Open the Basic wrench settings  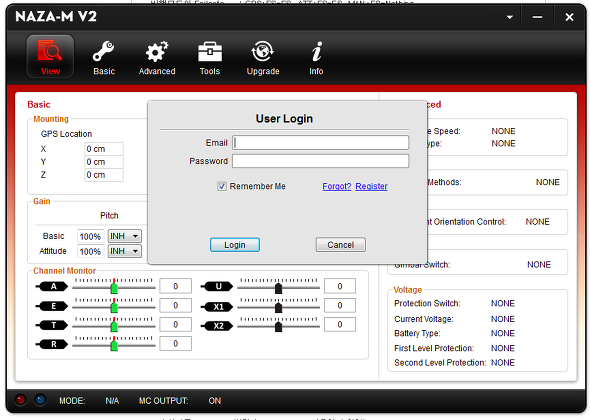click(x=104, y=57)
